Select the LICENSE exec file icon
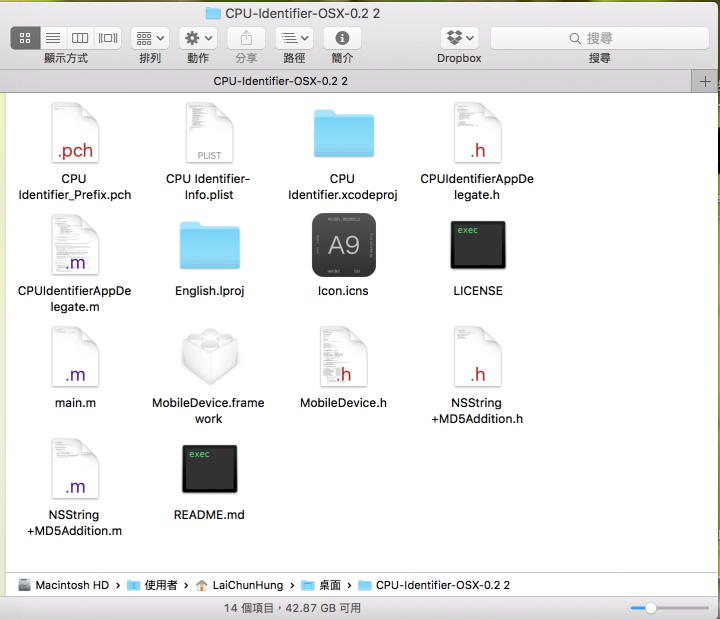 point(478,245)
